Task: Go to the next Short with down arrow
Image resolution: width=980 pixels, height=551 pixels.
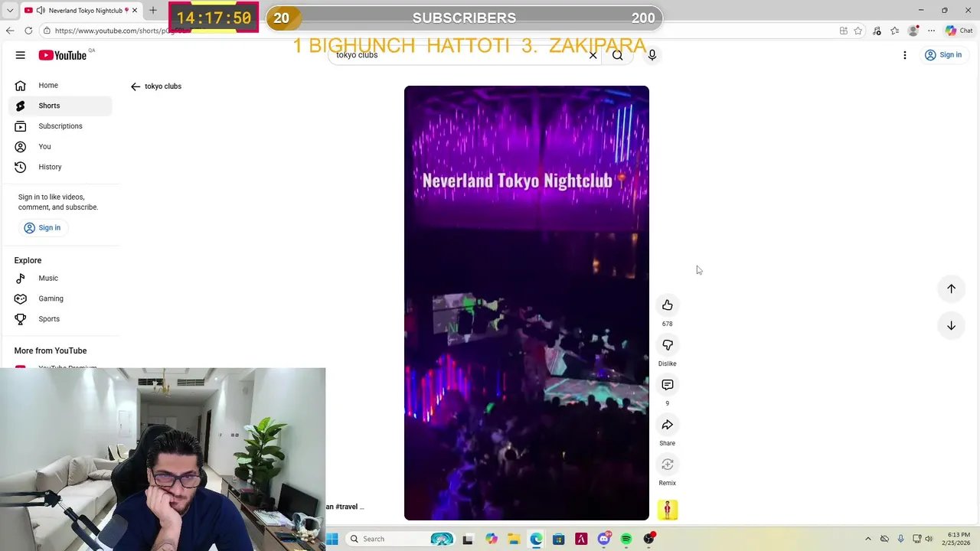Action: 951,325
